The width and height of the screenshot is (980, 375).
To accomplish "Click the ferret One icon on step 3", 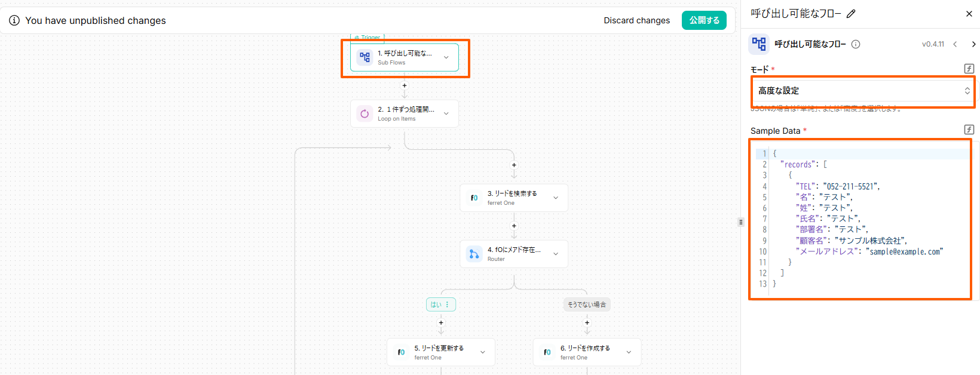I will coord(474,198).
